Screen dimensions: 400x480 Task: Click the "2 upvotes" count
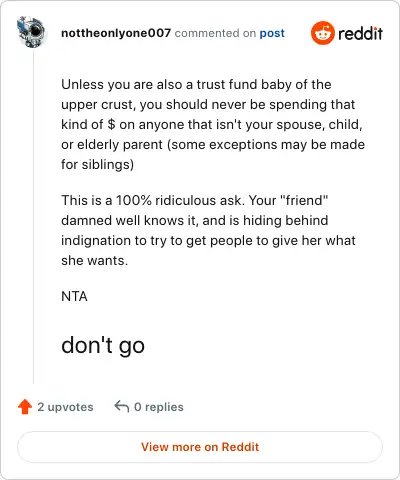[65, 407]
